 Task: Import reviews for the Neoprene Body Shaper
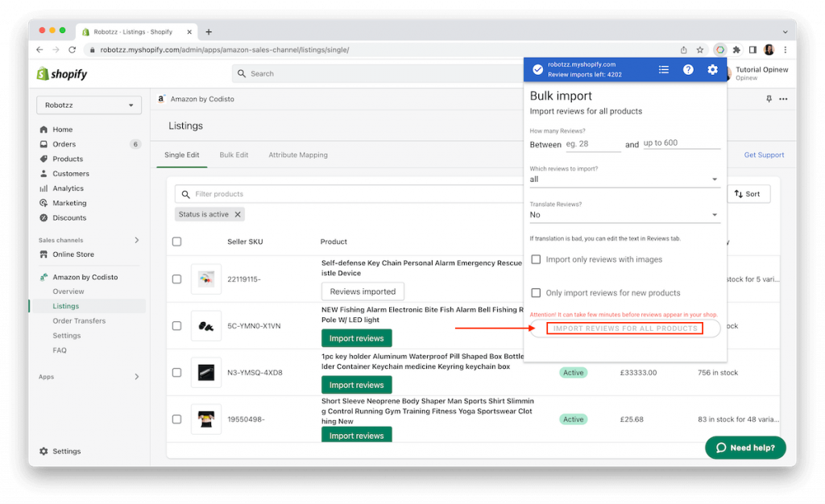357,435
